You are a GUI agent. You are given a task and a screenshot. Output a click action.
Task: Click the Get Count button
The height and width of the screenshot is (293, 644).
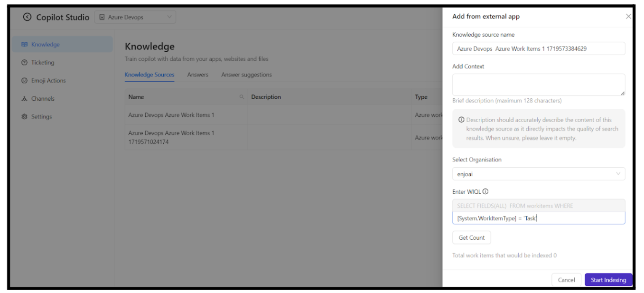pos(472,237)
